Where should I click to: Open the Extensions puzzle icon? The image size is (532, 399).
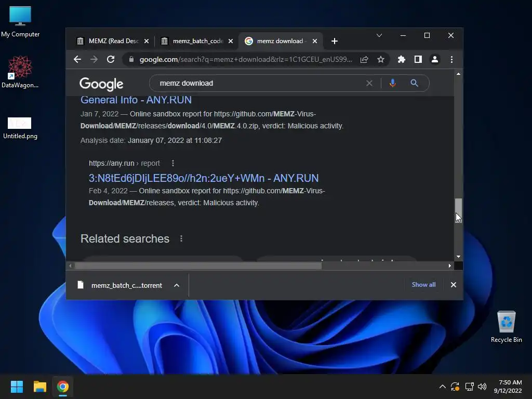pyautogui.click(x=402, y=59)
